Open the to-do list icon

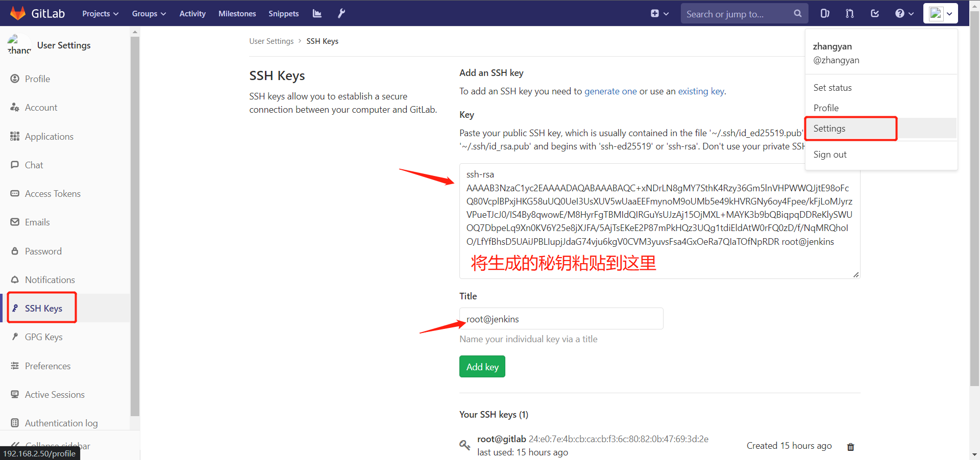(x=874, y=14)
